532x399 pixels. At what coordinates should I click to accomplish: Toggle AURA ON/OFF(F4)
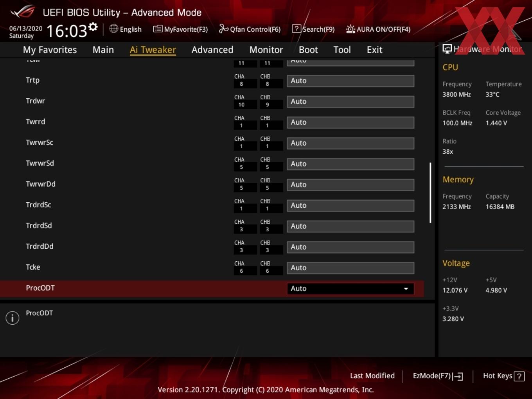[383, 29]
